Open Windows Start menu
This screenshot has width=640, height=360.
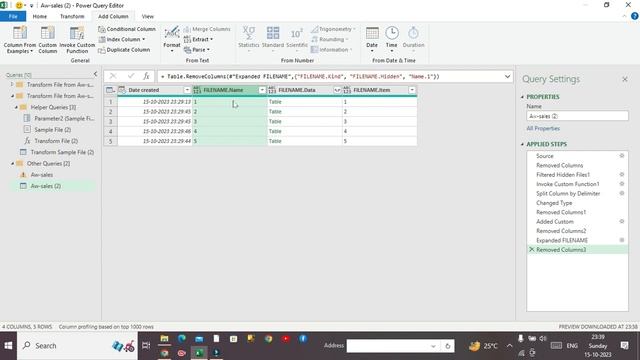click(8, 346)
